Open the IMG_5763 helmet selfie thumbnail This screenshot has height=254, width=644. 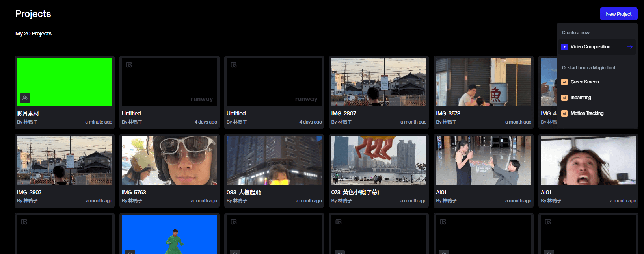click(x=169, y=161)
